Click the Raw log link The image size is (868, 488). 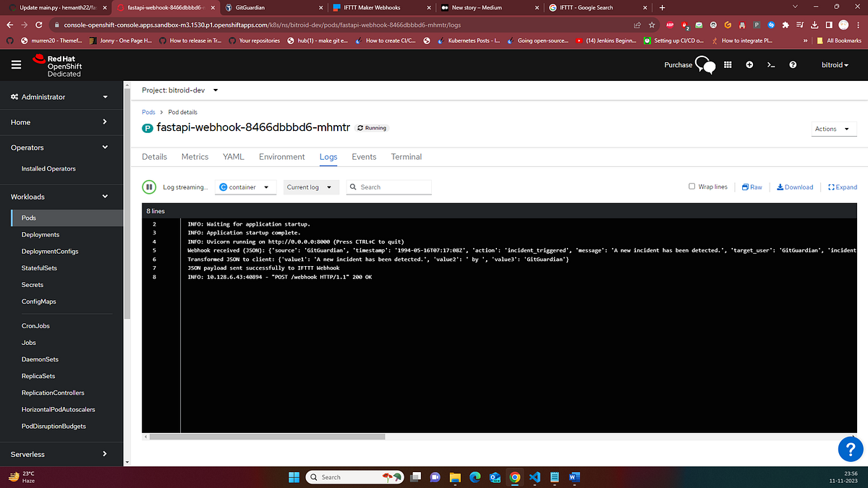pos(751,187)
